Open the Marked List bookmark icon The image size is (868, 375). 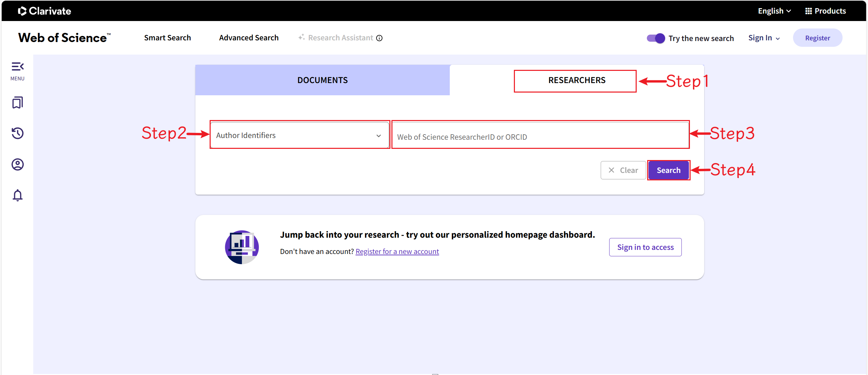(x=17, y=102)
